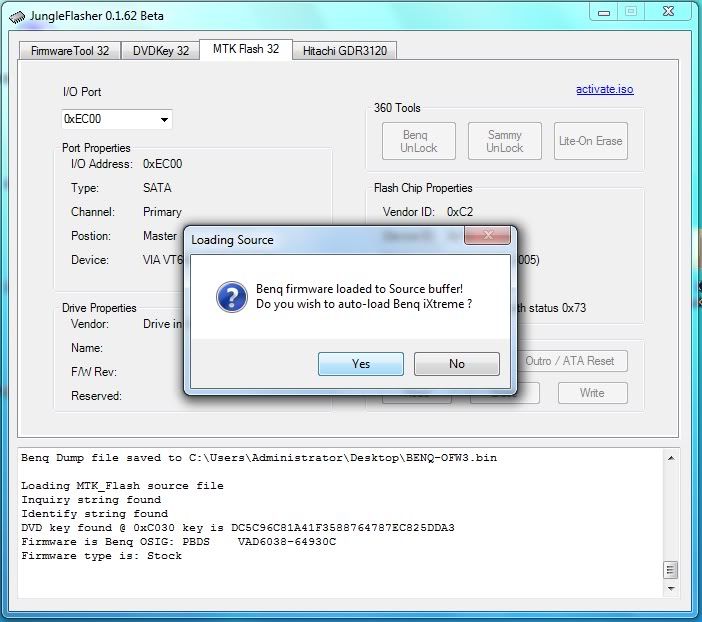
Task: Click the Channel value Primary
Action: coord(162,212)
